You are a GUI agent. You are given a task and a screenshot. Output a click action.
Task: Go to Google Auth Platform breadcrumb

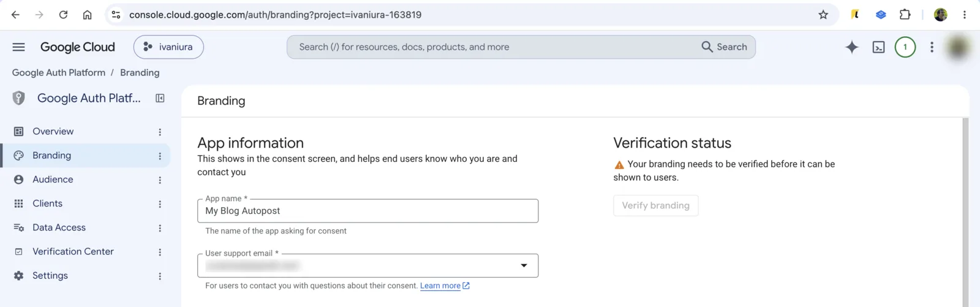click(x=59, y=72)
